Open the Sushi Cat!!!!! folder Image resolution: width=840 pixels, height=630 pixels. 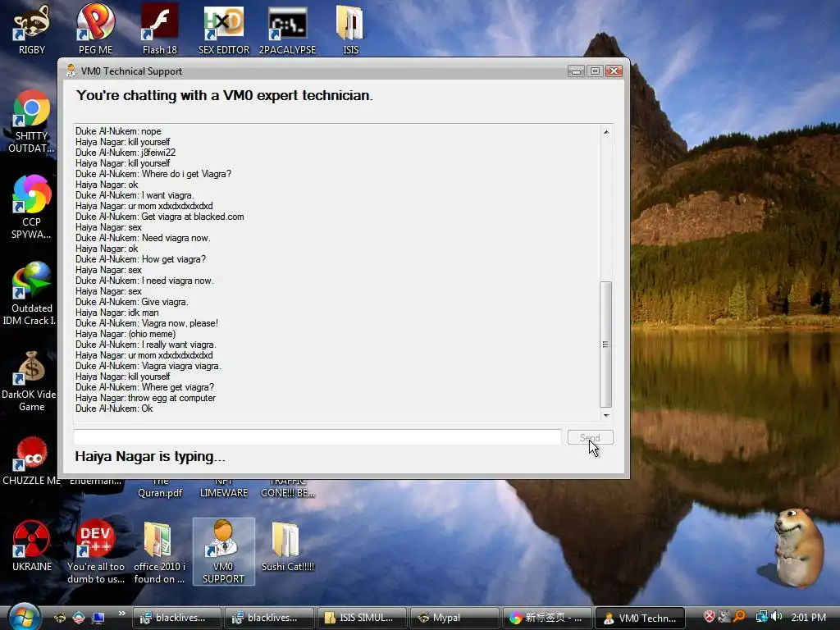(288, 546)
